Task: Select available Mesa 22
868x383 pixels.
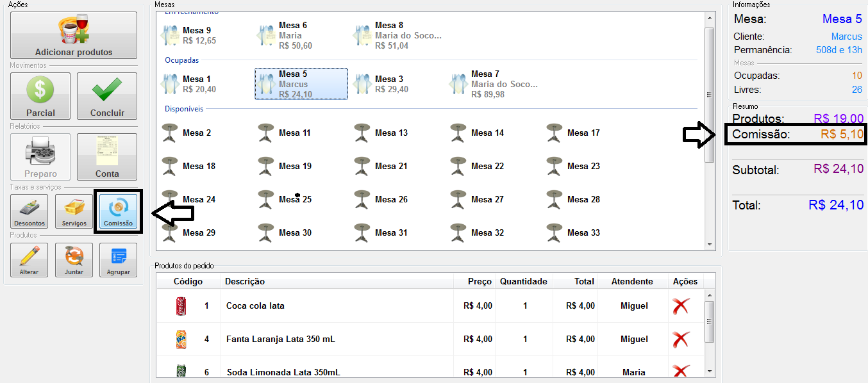Action: pyautogui.click(x=478, y=166)
